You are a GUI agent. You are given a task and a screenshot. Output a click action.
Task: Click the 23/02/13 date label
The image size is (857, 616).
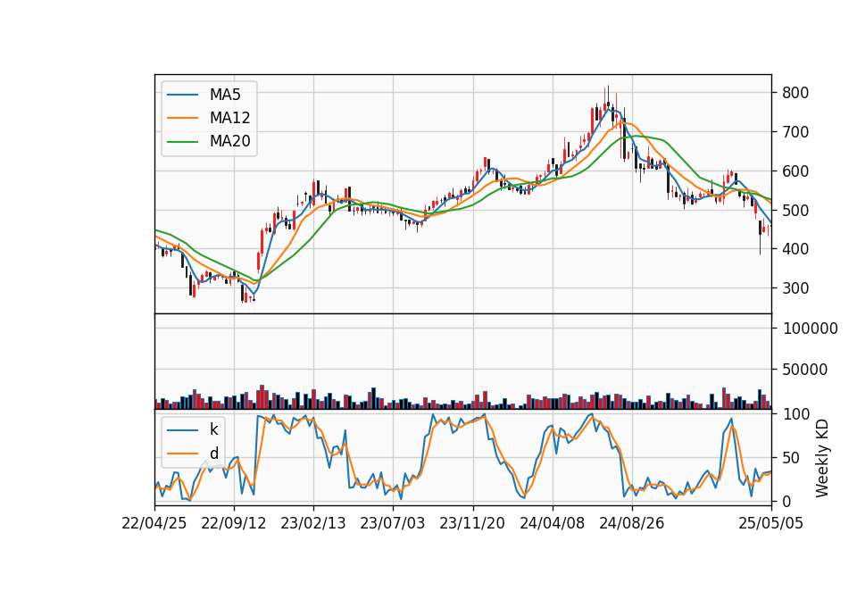pyautogui.click(x=313, y=524)
